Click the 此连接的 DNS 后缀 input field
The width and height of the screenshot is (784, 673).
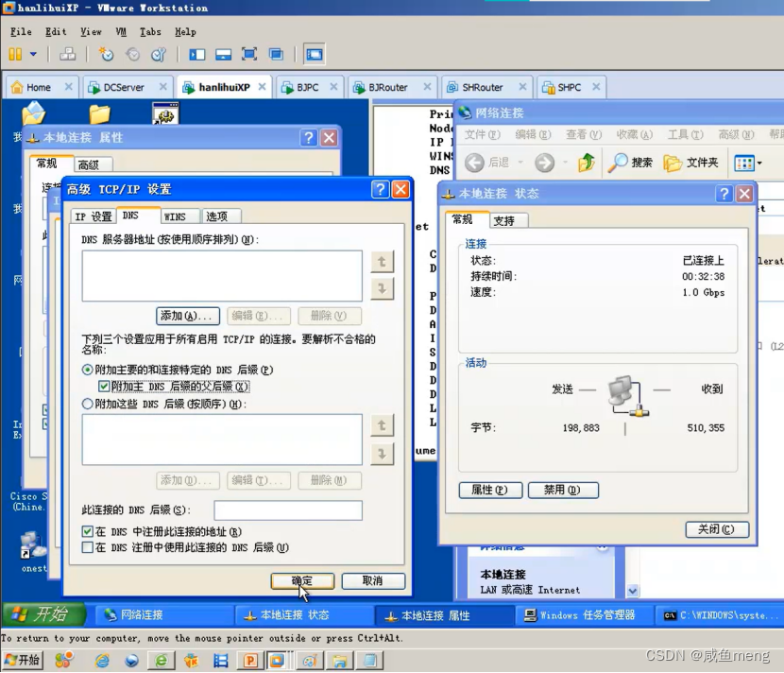(288, 510)
